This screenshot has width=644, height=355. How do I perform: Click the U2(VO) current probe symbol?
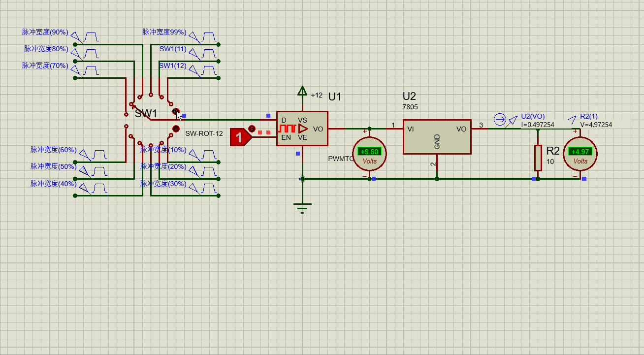[500, 119]
